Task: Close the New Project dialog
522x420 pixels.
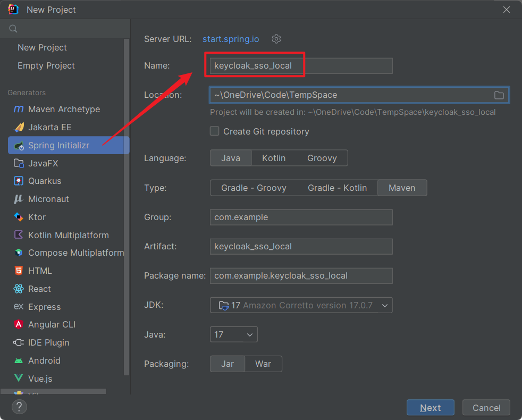Action: 507,10
